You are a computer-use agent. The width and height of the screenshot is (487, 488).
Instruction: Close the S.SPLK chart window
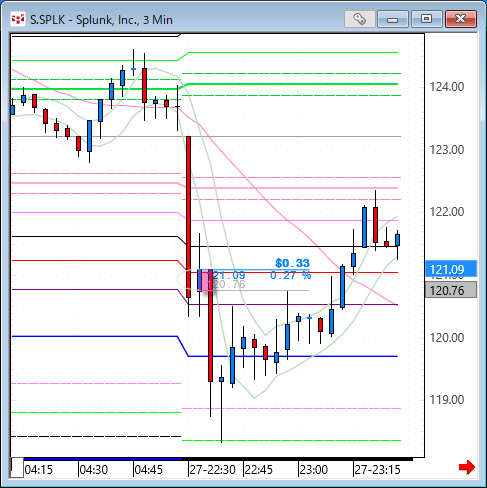(x=461, y=19)
